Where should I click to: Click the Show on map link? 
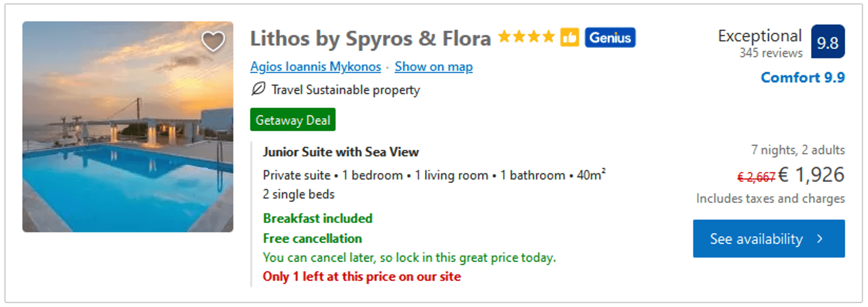point(434,67)
